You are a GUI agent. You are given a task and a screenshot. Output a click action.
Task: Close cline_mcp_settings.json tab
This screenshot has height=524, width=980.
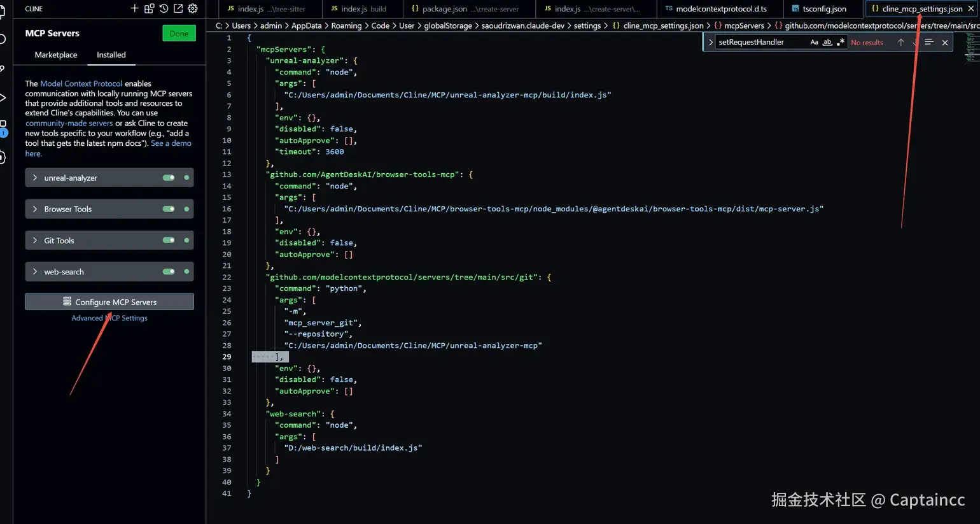(971, 9)
